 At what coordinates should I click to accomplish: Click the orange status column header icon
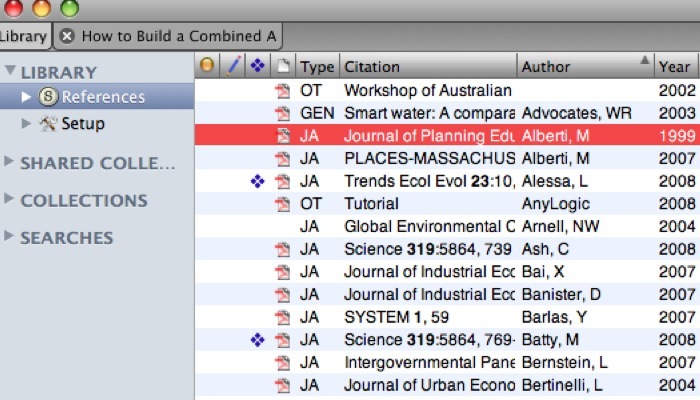click(x=207, y=67)
